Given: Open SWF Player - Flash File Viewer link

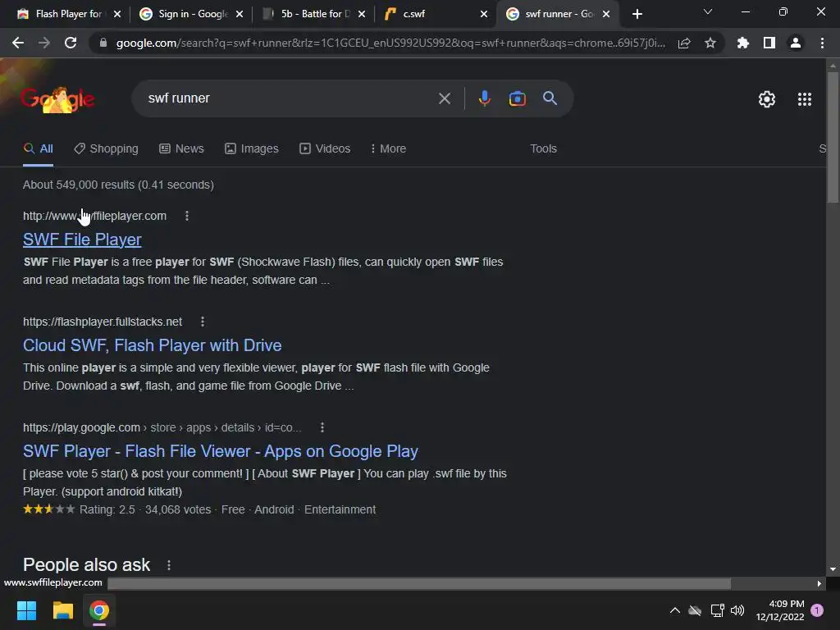Looking at the screenshot, I should point(220,451).
